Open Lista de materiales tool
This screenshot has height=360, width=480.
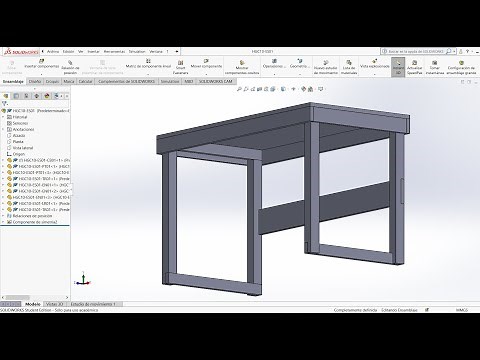pyautogui.click(x=349, y=67)
